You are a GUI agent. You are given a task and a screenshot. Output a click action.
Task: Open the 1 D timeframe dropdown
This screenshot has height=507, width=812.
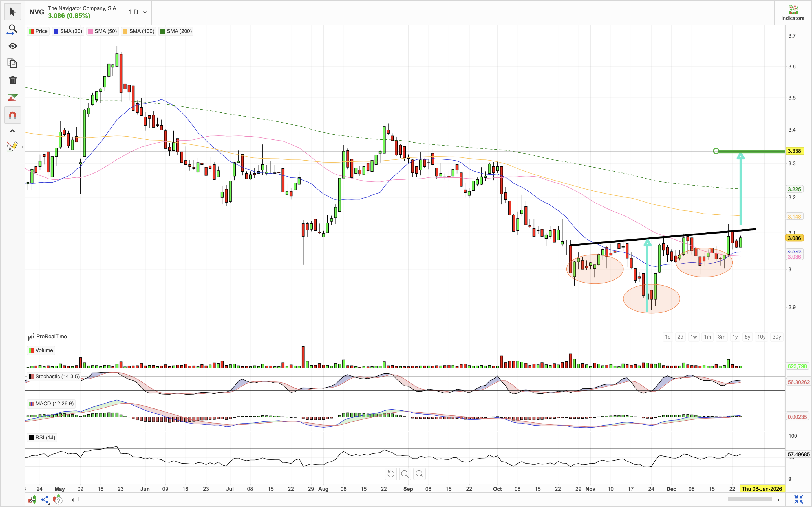(137, 12)
